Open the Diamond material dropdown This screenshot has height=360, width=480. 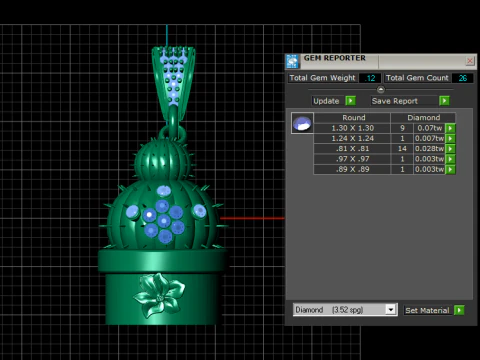(391, 310)
